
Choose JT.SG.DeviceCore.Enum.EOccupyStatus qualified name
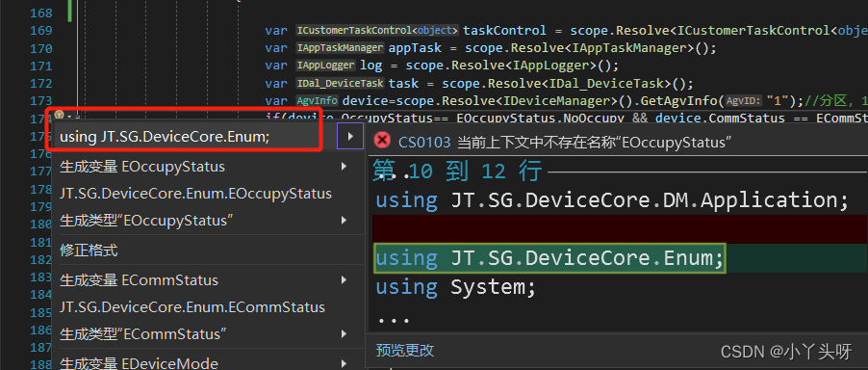click(196, 194)
